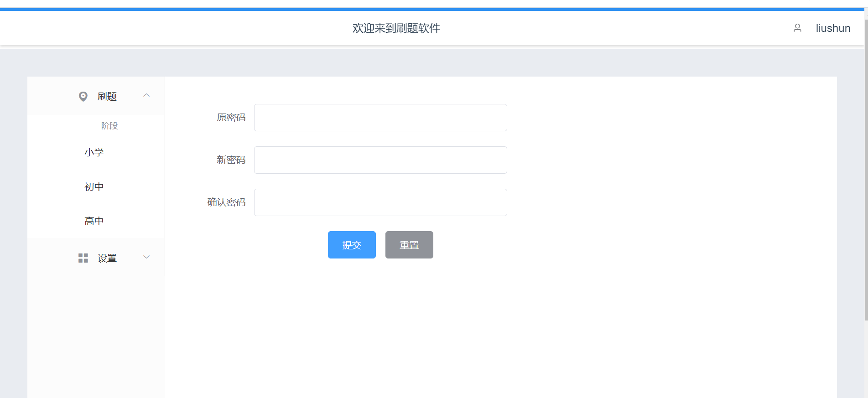Open the 刷题 submenu label
Image resolution: width=868 pixels, height=398 pixels.
coord(107,97)
